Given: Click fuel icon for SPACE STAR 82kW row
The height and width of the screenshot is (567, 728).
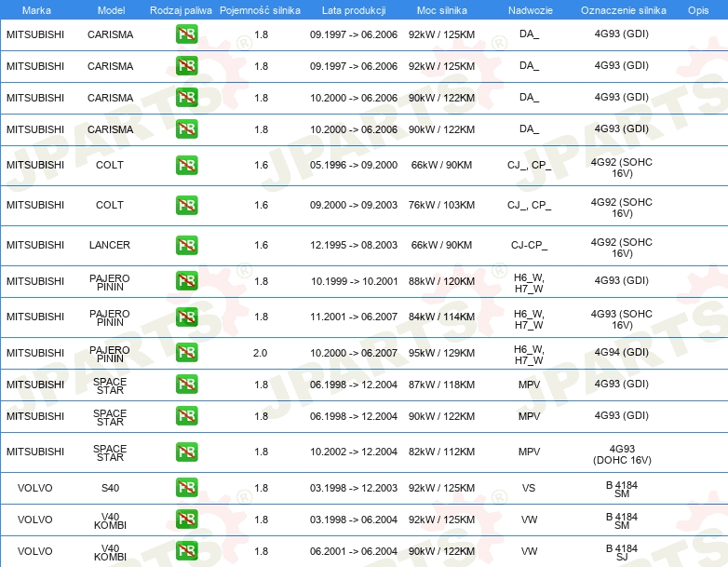Looking at the screenshot, I should (186, 452).
